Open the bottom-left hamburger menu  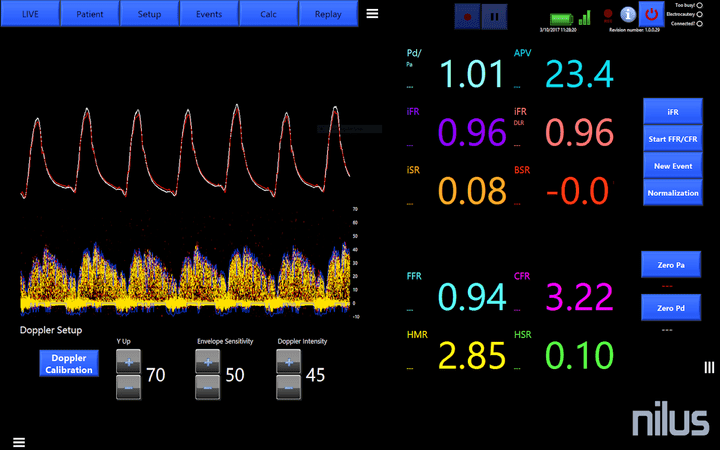point(19,441)
